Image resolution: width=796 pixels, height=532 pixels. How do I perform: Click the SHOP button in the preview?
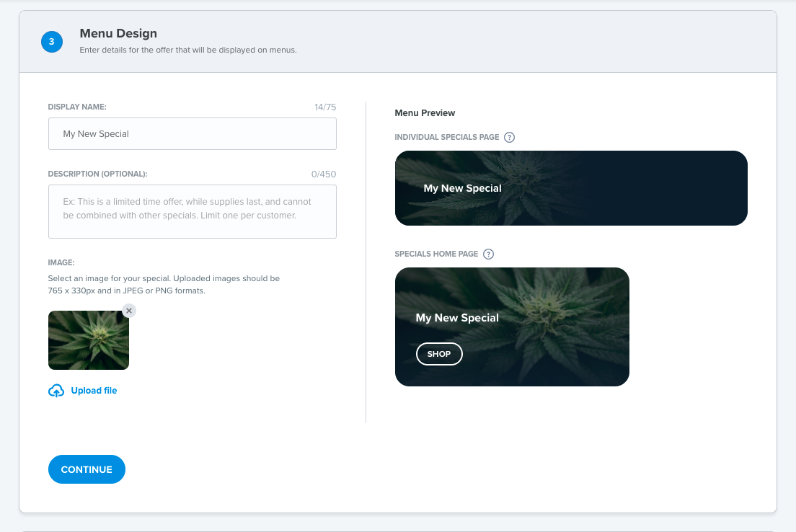pyautogui.click(x=439, y=354)
